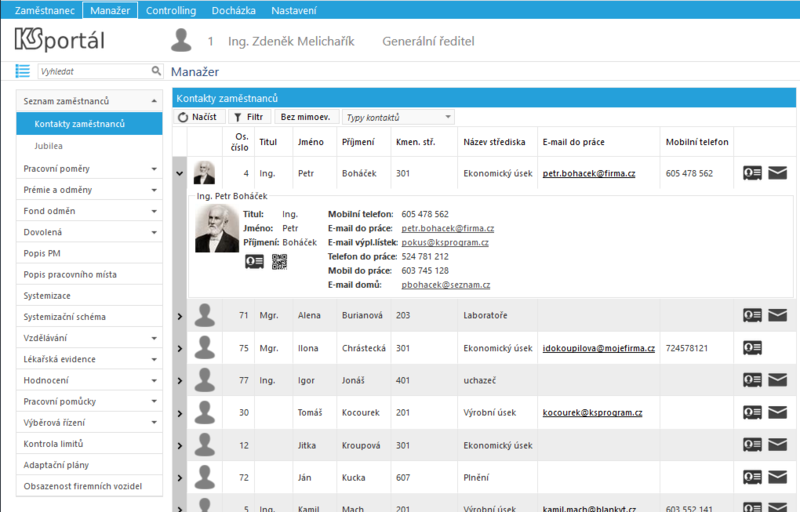Open vCard icon in Chrástecká row

click(x=752, y=348)
